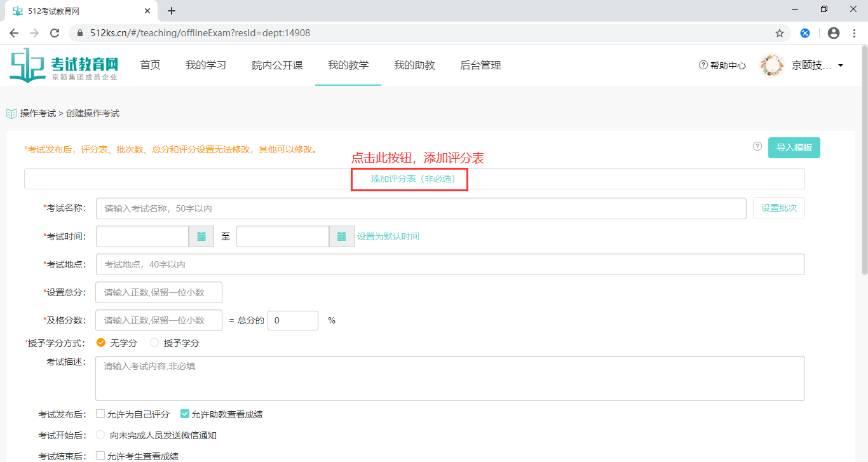868x462 pixels.
Task: Click the exam start time field
Action: pos(142,236)
